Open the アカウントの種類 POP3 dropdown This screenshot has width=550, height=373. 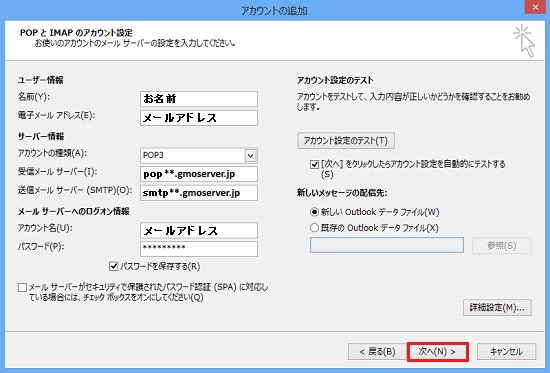click(250, 155)
